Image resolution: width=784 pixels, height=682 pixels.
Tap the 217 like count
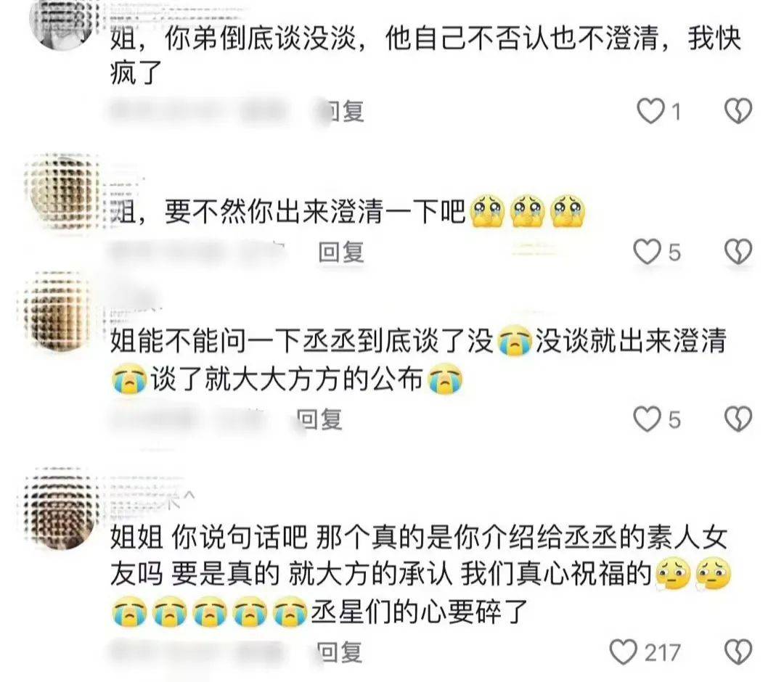click(x=662, y=652)
